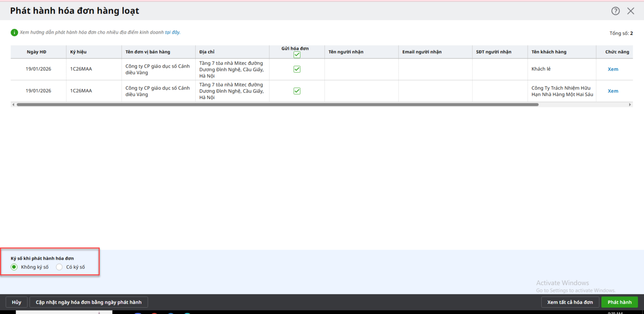The height and width of the screenshot is (314, 644).
Task: Click the Email người nhận cell in the Khách lẻ row
Action: [x=435, y=69]
